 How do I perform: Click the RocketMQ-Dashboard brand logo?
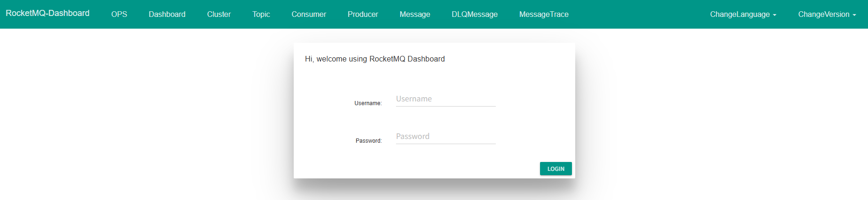point(47,13)
